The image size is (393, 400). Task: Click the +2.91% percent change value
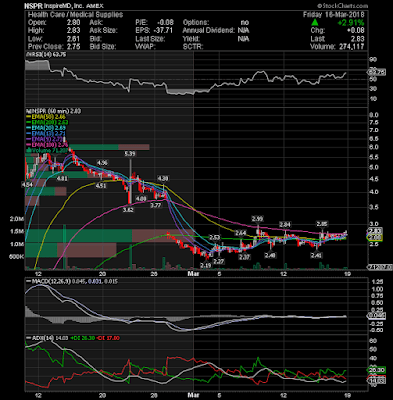pos(350,23)
